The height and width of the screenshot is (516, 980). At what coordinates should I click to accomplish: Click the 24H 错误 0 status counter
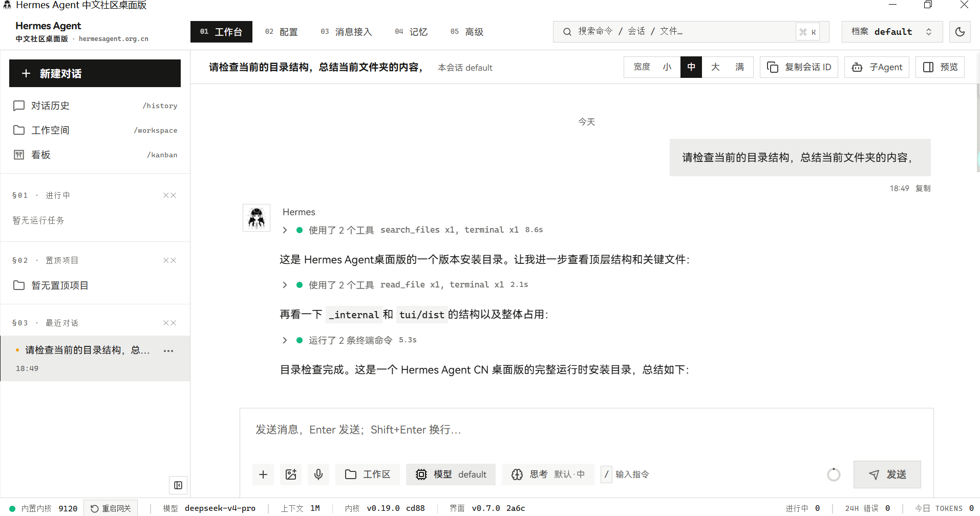pyautogui.click(x=867, y=508)
